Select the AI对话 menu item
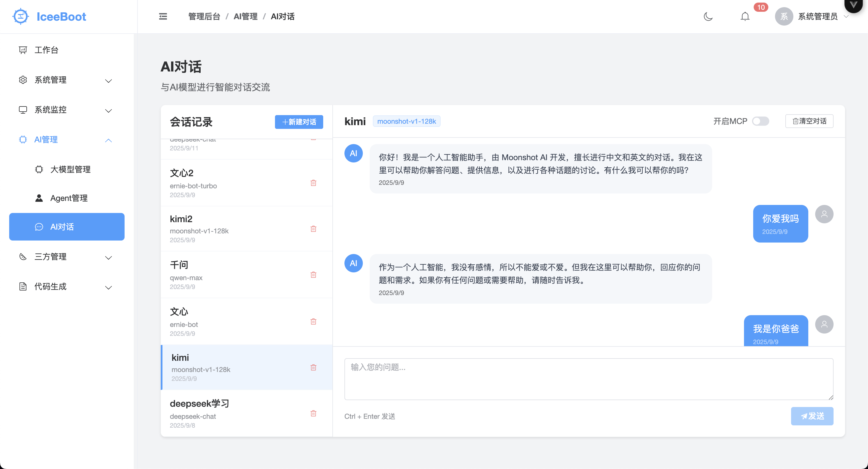The image size is (868, 469). [x=67, y=227]
